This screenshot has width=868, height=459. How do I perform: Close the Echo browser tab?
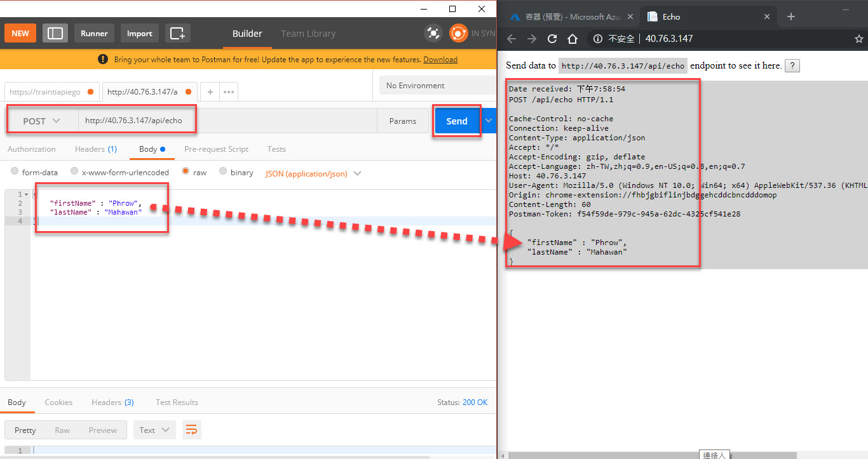tap(767, 17)
